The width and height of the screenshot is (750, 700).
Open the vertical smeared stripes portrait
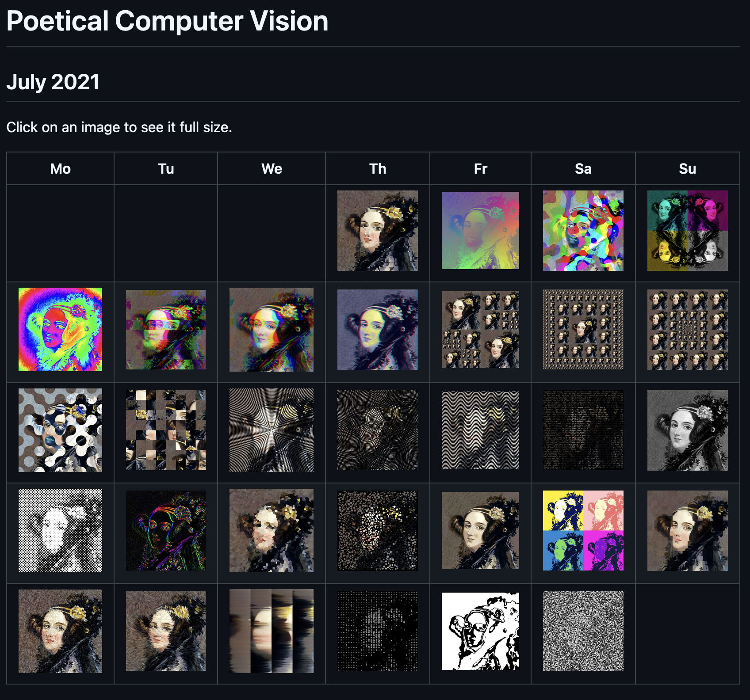coord(272,632)
